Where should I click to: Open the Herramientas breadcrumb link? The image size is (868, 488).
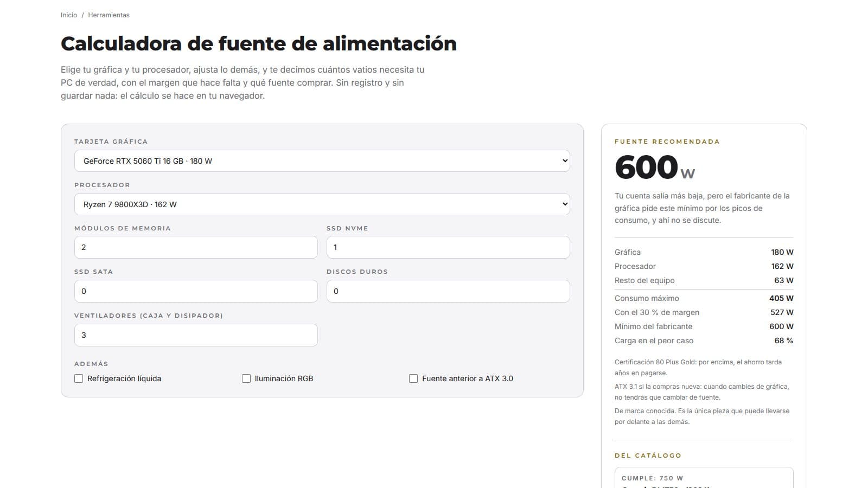[108, 15]
